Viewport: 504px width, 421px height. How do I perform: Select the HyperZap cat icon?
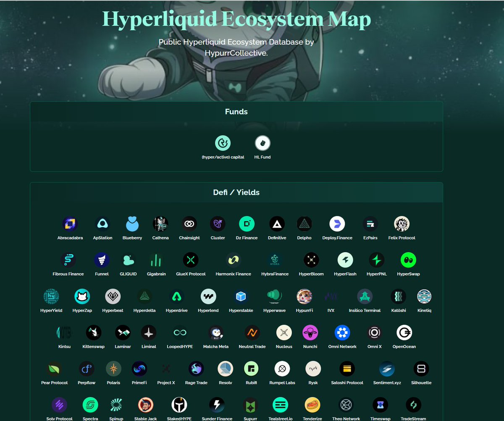(x=82, y=297)
